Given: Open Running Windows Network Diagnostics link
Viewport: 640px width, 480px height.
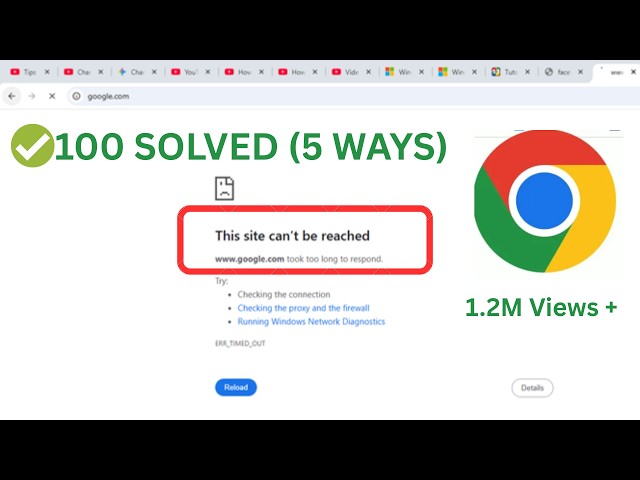Looking at the screenshot, I should click(x=311, y=322).
